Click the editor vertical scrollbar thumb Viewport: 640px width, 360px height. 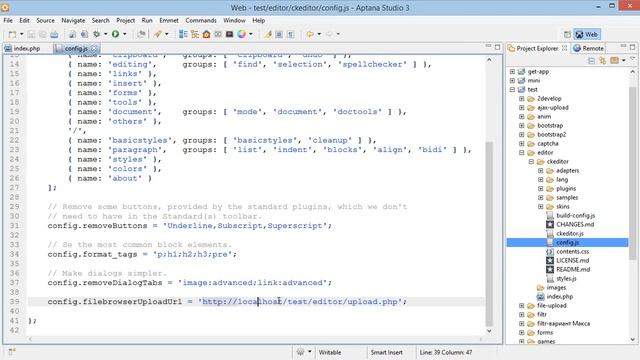[x=489, y=233]
